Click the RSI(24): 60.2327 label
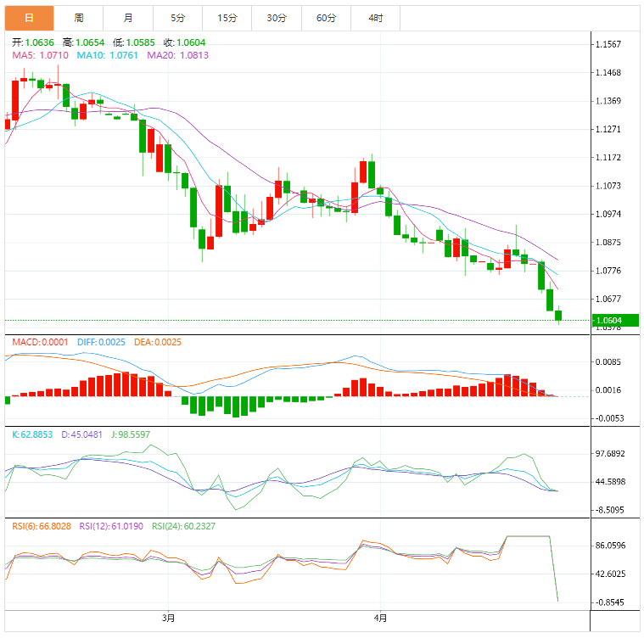This screenshot has height=644, width=644. point(183,527)
